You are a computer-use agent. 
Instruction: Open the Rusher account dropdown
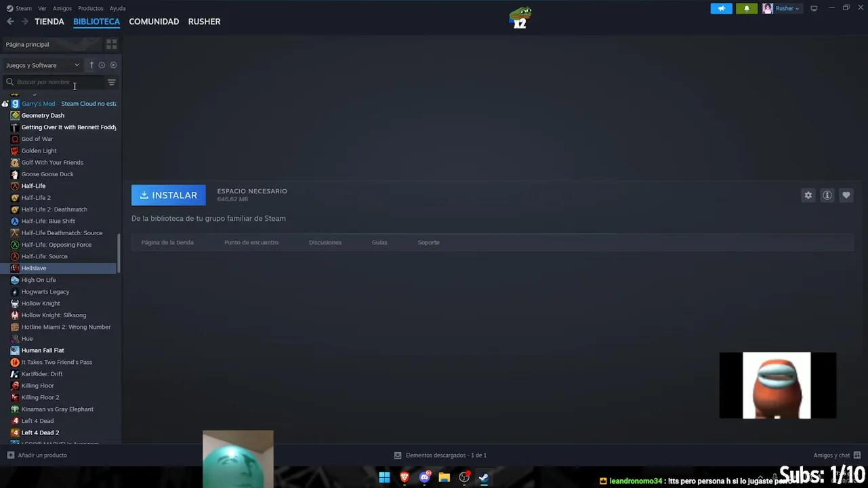(x=781, y=8)
